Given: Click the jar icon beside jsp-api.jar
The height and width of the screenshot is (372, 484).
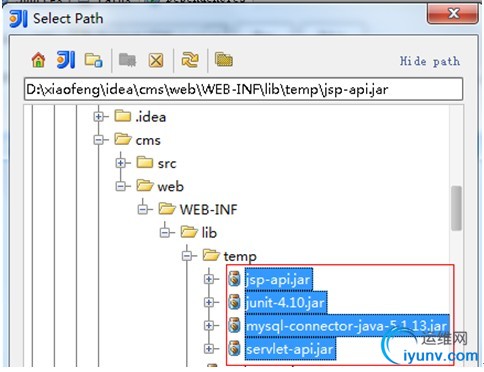Looking at the screenshot, I should click(x=234, y=279).
